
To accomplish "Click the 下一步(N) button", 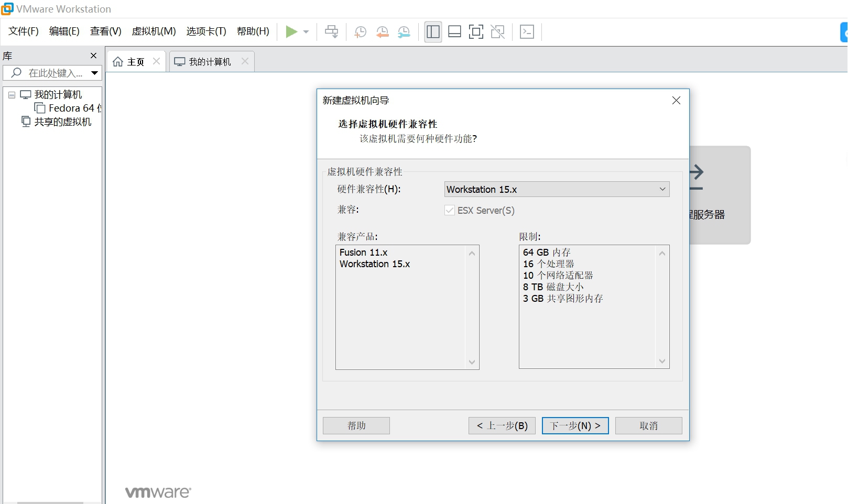I will point(574,425).
